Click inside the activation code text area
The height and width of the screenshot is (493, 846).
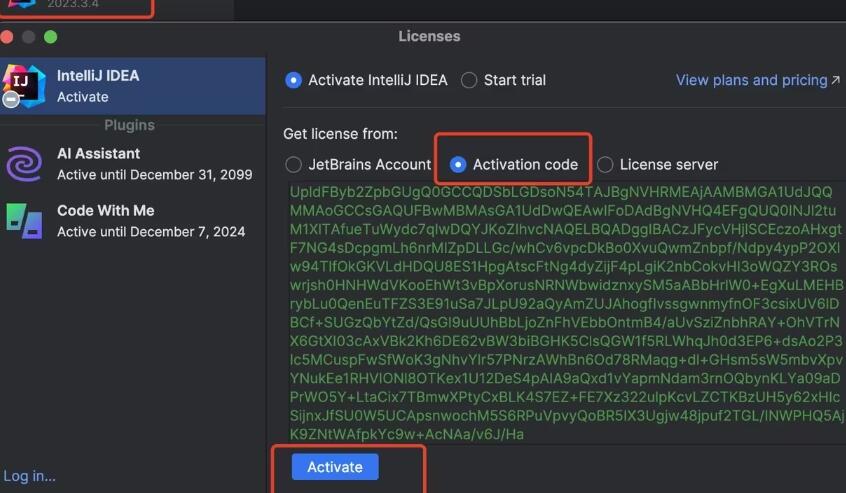560,310
